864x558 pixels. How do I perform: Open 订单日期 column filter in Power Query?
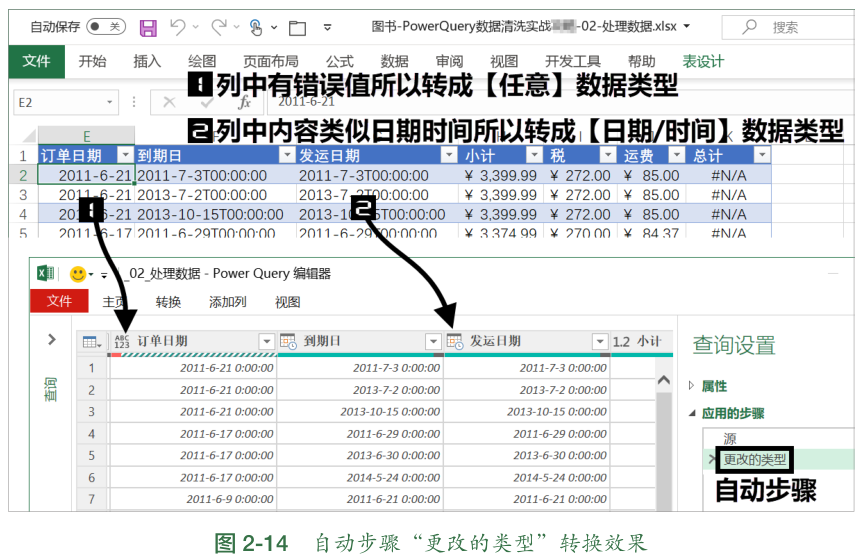click(x=267, y=342)
